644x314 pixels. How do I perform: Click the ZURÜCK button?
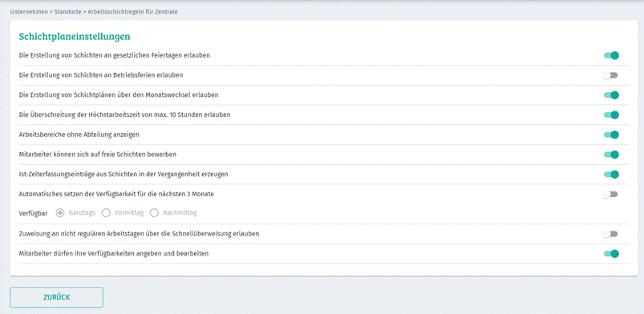[57, 297]
